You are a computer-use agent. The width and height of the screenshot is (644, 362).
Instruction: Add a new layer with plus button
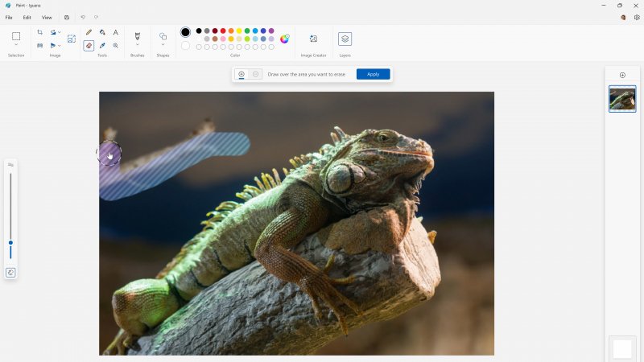(622, 75)
